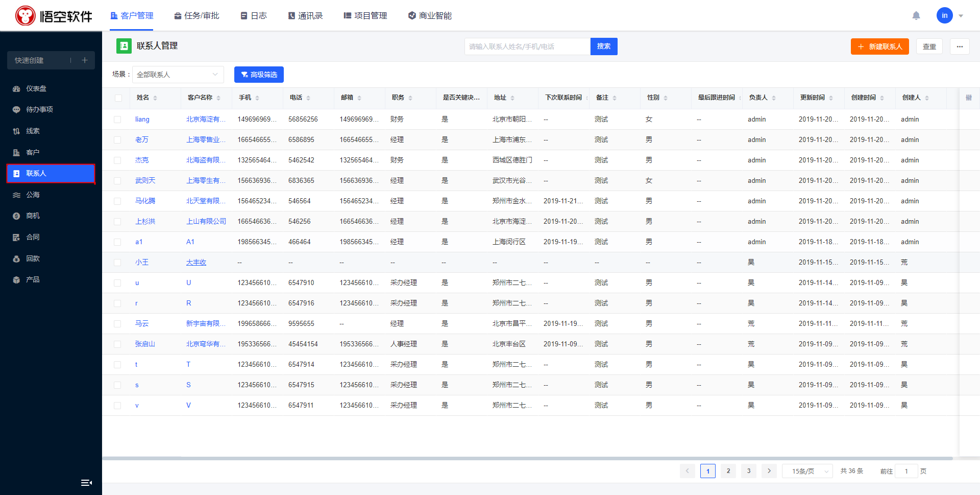Viewport: 980px width, 495px height.
Task: Check the row checkbox for 马化腾
Action: (117, 201)
